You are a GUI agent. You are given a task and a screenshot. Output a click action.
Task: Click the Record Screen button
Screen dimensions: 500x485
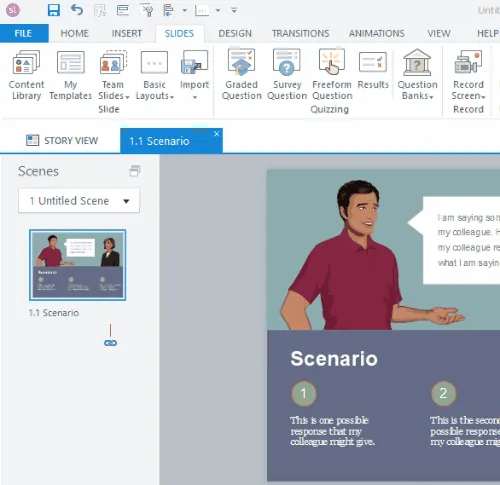468,75
